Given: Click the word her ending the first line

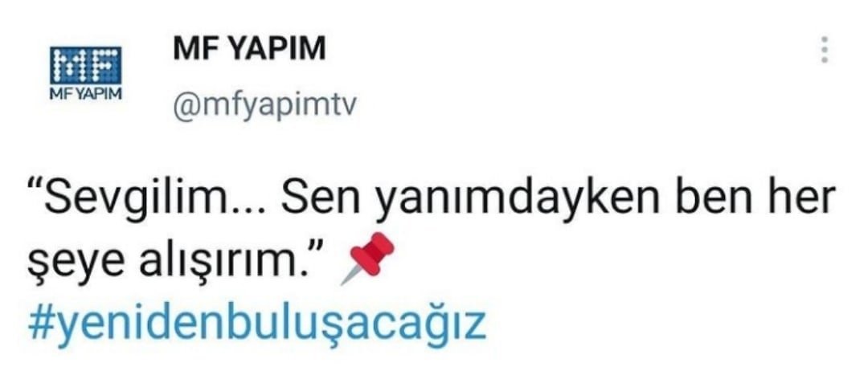Looking at the screenshot, I should click(800, 199).
